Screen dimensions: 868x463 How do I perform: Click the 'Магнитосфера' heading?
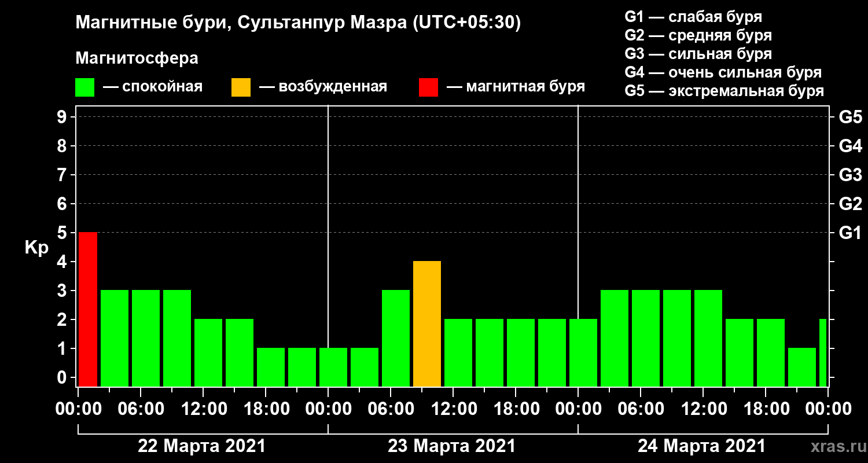[x=137, y=58]
